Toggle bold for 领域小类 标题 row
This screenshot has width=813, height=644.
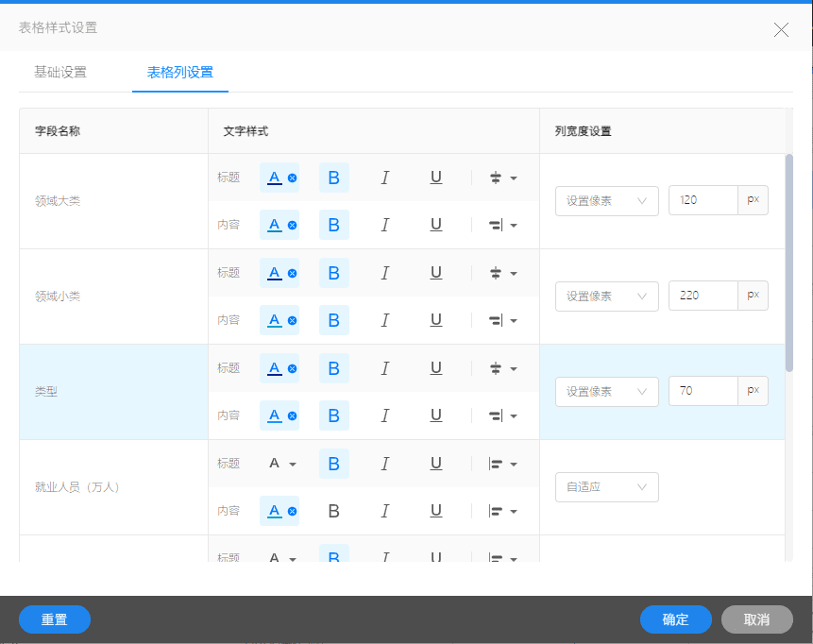334,273
